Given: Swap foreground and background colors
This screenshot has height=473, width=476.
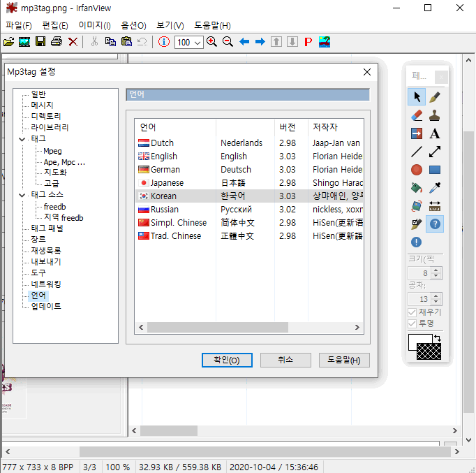Looking at the screenshot, I should (x=438, y=338).
